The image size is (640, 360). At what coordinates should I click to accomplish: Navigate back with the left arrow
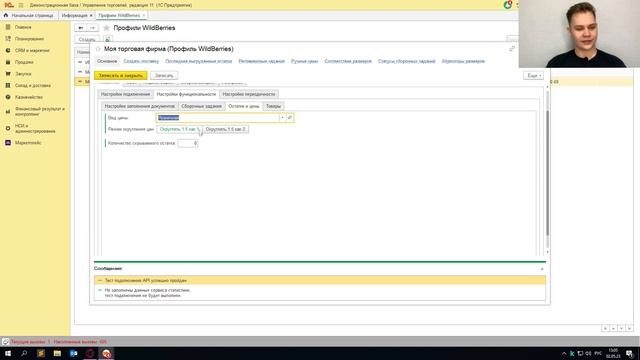(x=81, y=28)
